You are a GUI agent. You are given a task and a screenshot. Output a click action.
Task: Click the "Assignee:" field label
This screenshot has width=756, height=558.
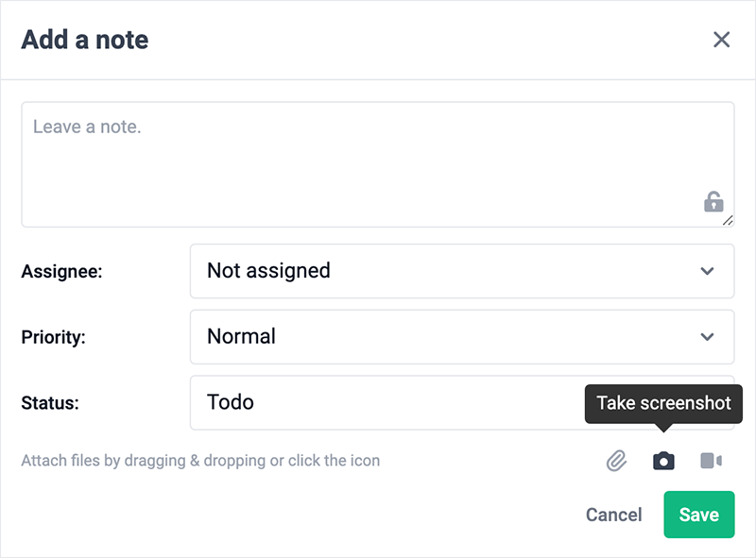[x=61, y=272]
